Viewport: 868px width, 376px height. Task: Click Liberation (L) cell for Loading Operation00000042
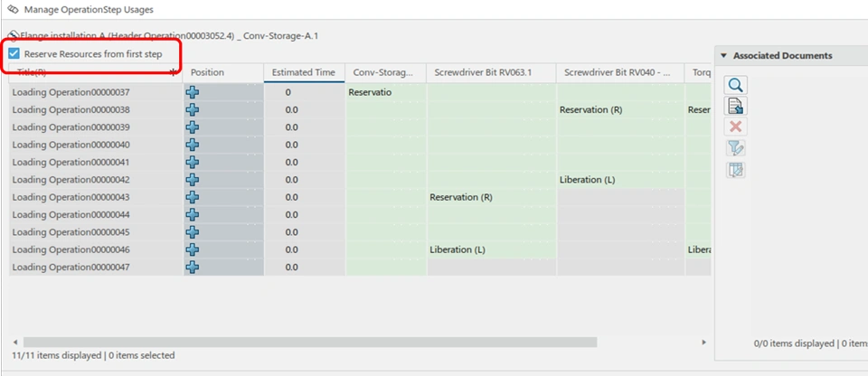pyautogui.click(x=588, y=180)
